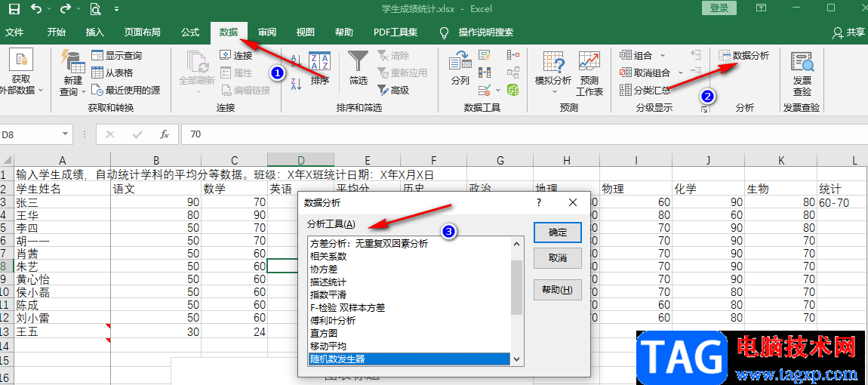868x385 pixels.
Task: Open 模拟分析 (What-If Analysis)
Action: tap(553, 72)
